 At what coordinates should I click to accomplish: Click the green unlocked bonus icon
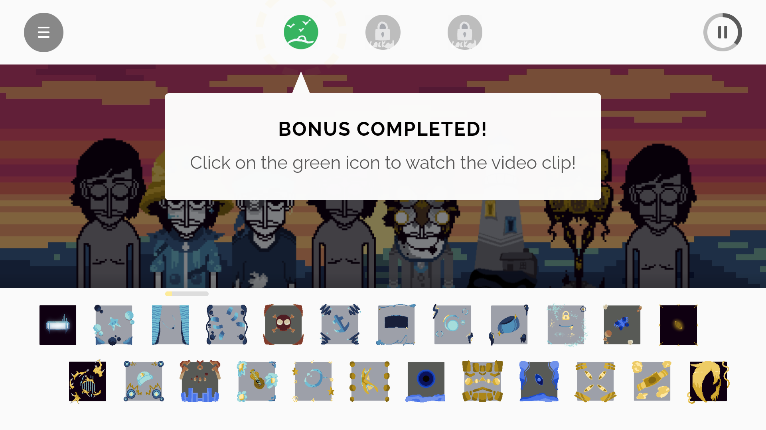[301, 32]
